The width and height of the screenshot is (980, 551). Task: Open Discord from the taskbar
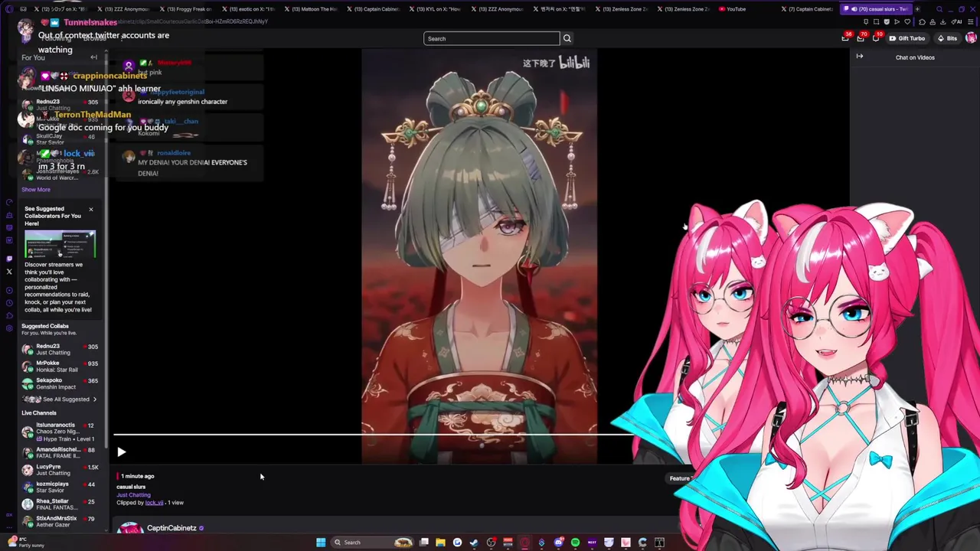pos(558,543)
